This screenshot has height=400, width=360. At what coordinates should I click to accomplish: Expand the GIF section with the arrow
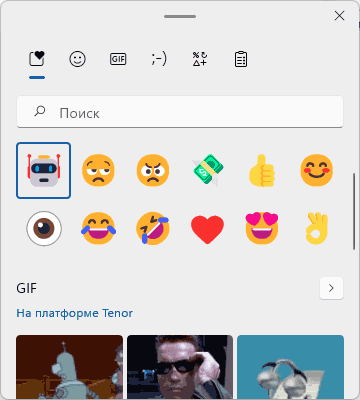tap(331, 288)
